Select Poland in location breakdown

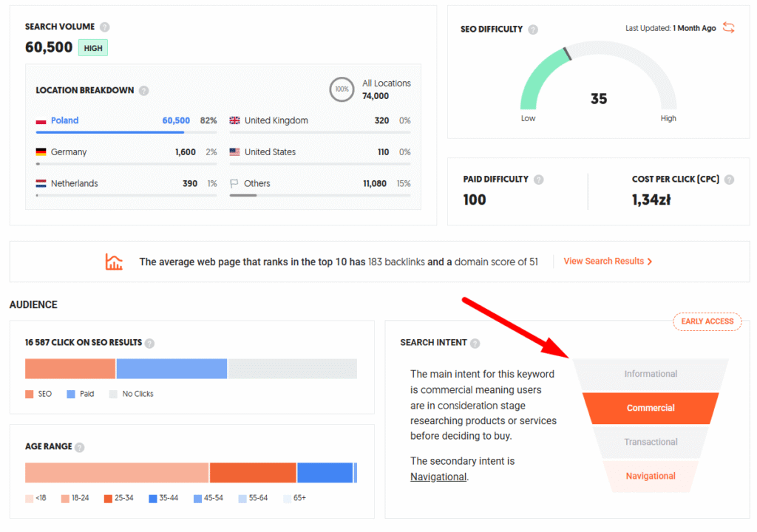coord(64,120)
